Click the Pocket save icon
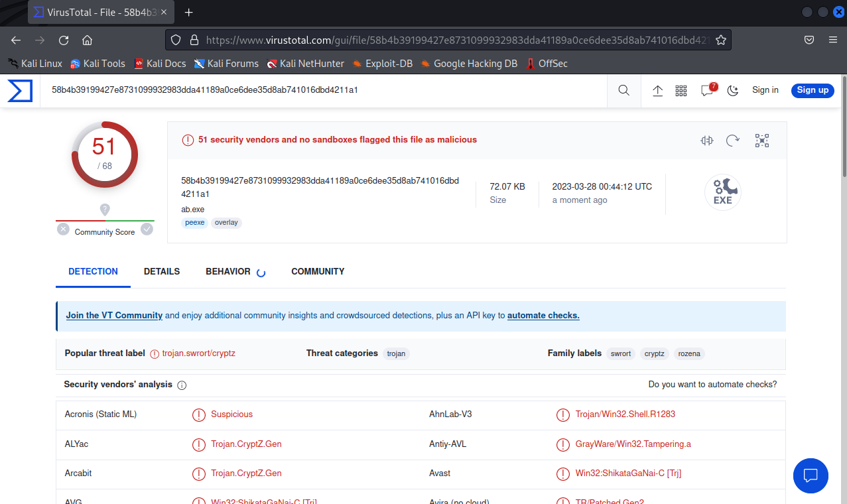The width and height of the screenshot is (847, 504). (809, 40)
